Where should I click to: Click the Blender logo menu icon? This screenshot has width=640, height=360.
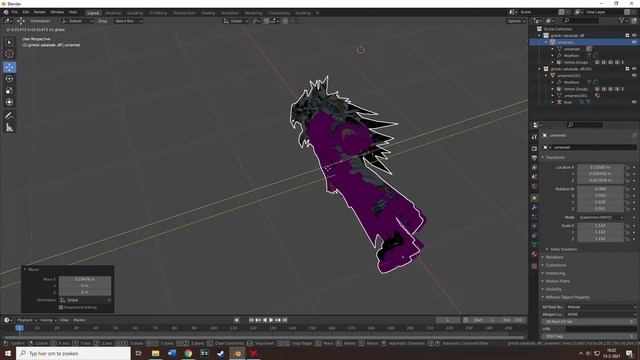[6, 12]
